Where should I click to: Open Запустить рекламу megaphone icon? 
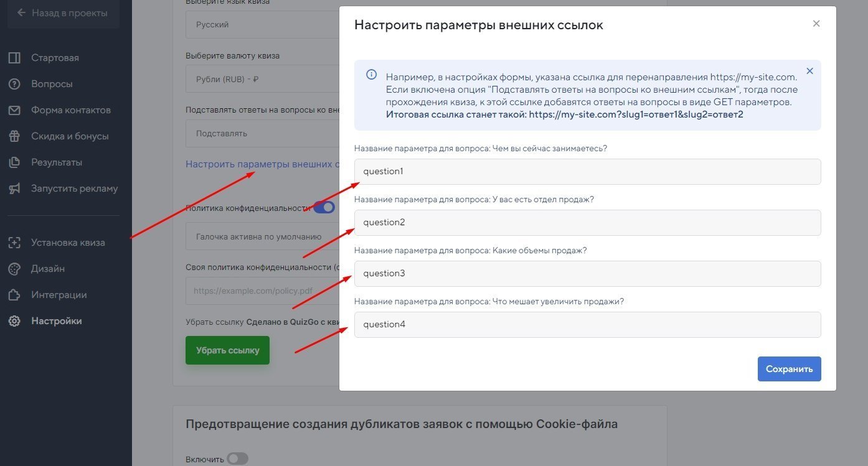pos(14,189)
